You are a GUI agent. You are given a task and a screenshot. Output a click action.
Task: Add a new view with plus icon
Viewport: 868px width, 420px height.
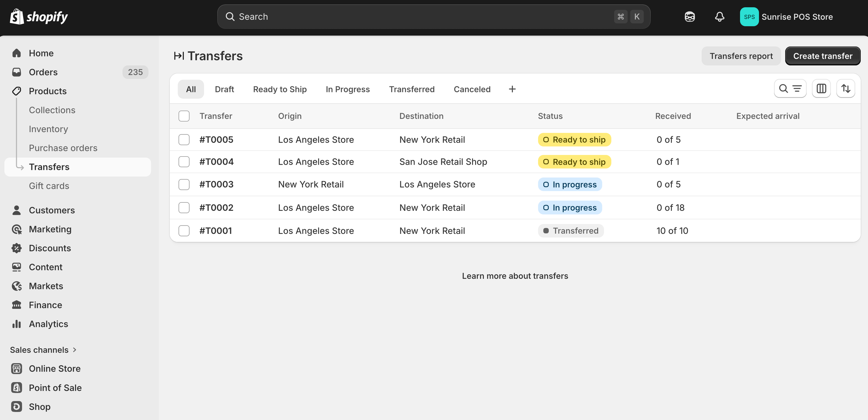point(512,89)
